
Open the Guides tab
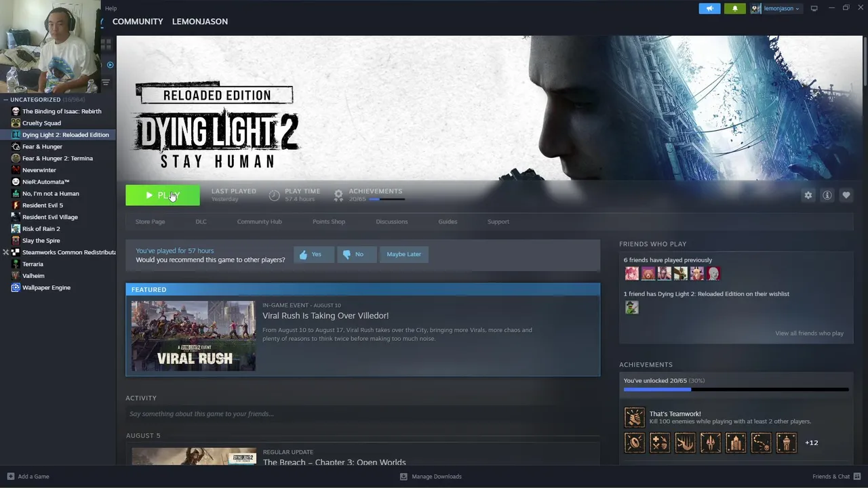click(448, 222)
